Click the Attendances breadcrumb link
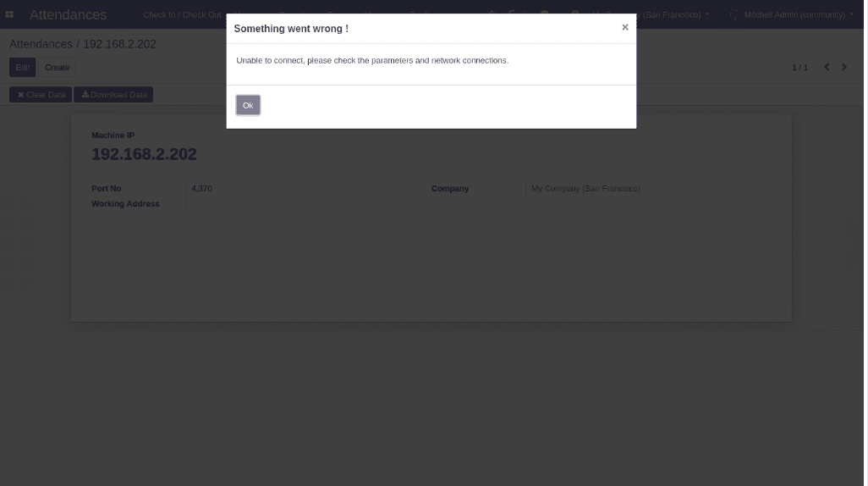 pos(41,44)
